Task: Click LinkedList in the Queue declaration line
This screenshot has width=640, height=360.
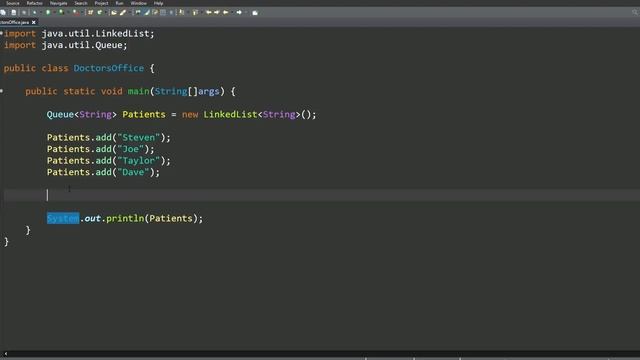Action: click(230, 114)
